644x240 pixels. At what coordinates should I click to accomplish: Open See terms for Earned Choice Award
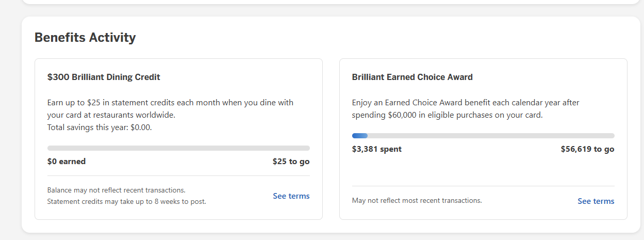[x=596, y=201]
